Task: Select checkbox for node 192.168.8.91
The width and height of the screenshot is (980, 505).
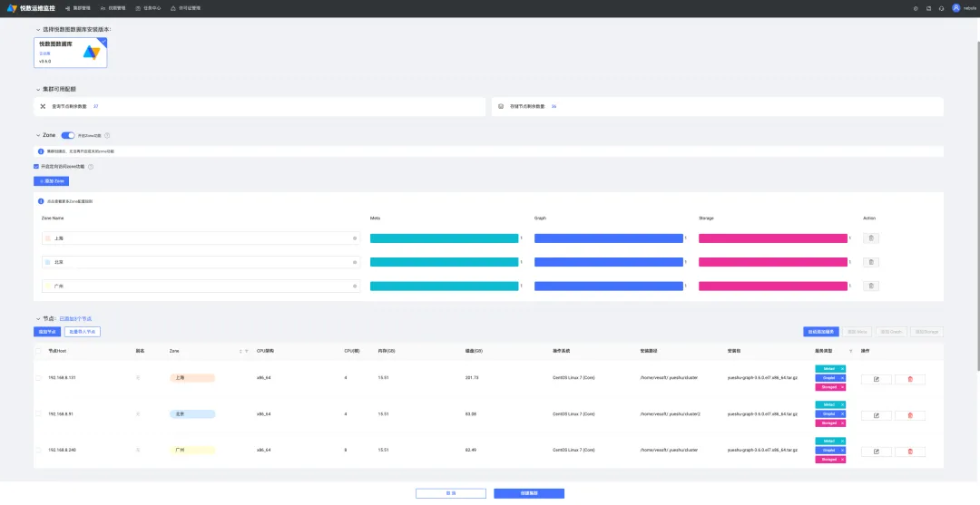Action: pyautogui.click(x=38, y=413)
